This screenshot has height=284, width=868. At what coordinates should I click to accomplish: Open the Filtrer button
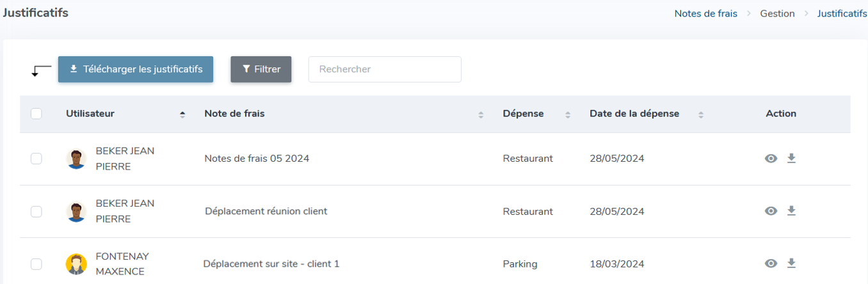261,69
